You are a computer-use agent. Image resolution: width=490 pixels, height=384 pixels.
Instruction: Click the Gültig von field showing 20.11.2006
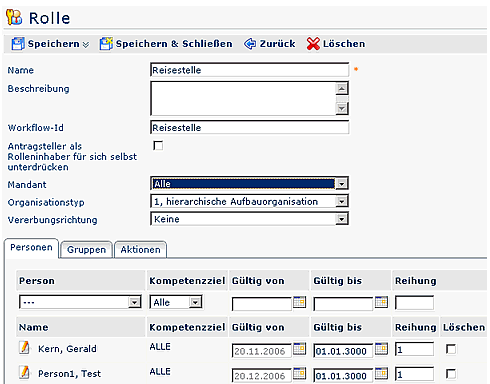point(262,351)
